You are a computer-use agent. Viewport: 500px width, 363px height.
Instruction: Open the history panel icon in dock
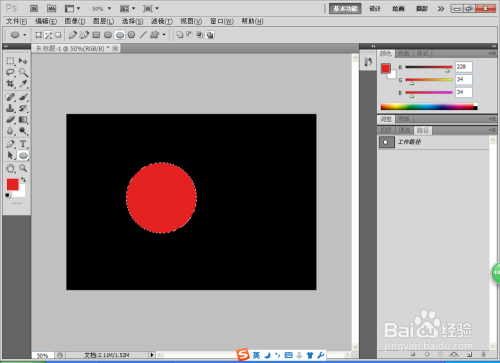point(368,62)
